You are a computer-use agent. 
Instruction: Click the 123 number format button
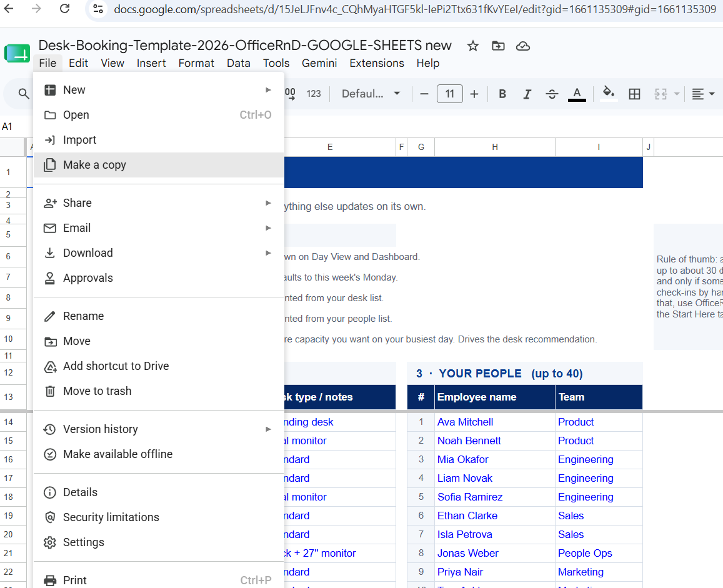[x=314, y=94]
